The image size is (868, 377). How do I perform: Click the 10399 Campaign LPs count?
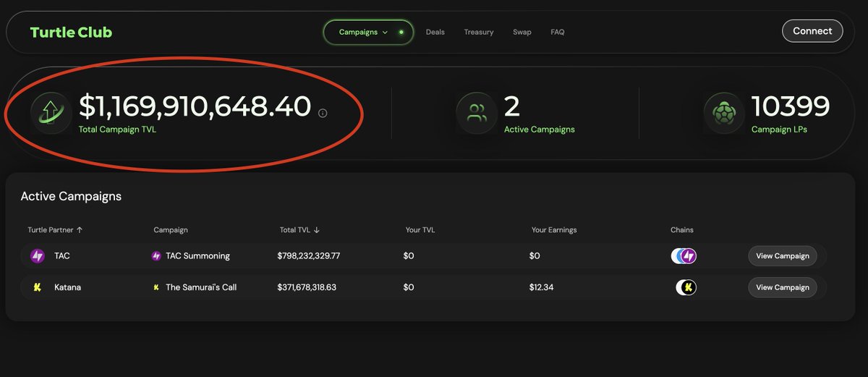[791, 106]
